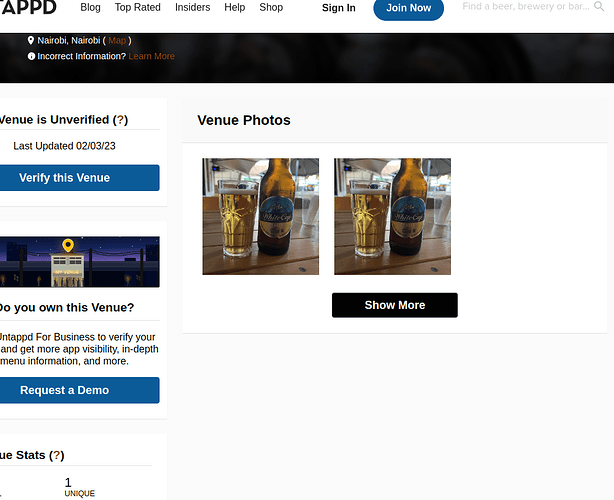Click the Untappd logo in header
This screenshot has height=500, width=614.
29,8
